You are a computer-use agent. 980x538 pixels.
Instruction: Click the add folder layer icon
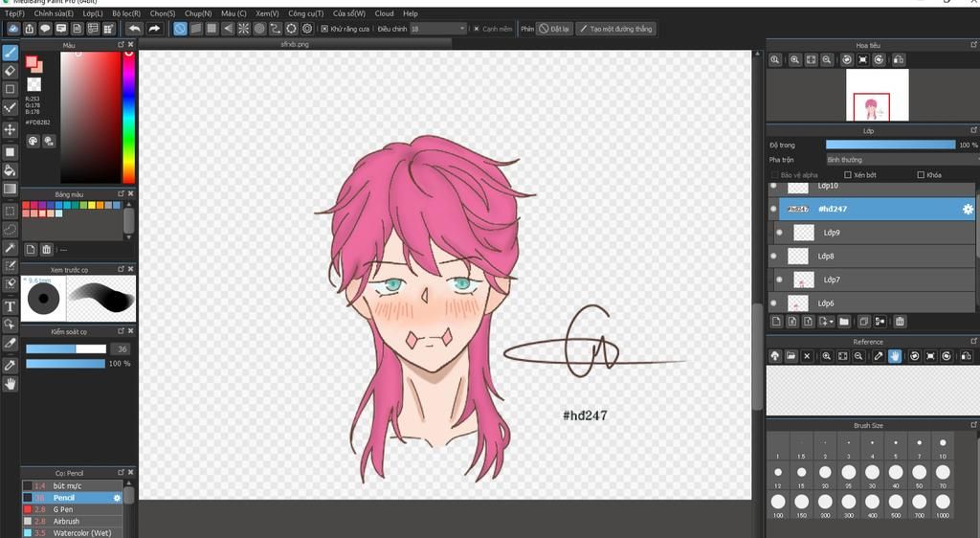(x=844, y=322)
